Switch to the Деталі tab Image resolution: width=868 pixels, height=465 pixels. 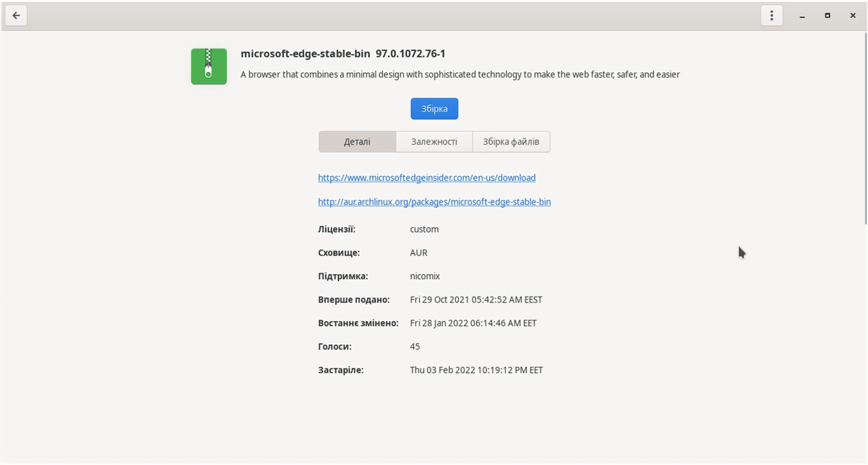click(357, 142)
